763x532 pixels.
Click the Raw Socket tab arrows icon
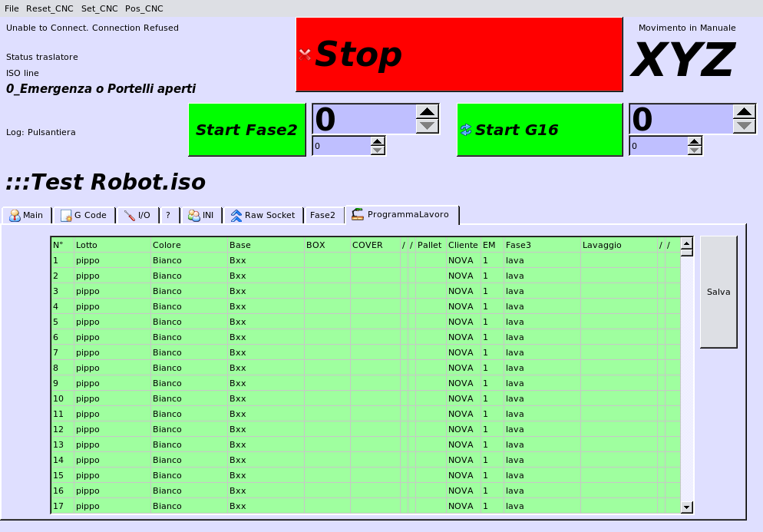(236, 216)
